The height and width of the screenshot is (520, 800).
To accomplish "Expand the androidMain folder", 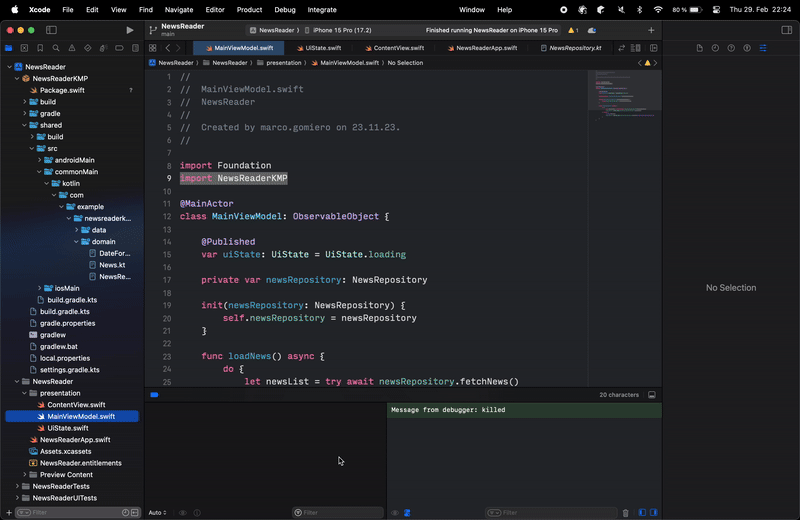I will pyautogui.click(x=39, y=160).
